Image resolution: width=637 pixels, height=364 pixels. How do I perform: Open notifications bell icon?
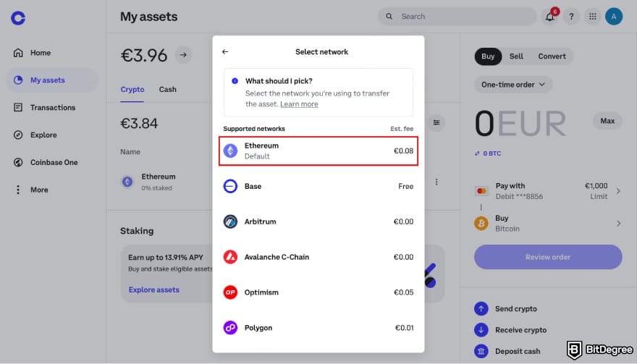click(549, 17)
